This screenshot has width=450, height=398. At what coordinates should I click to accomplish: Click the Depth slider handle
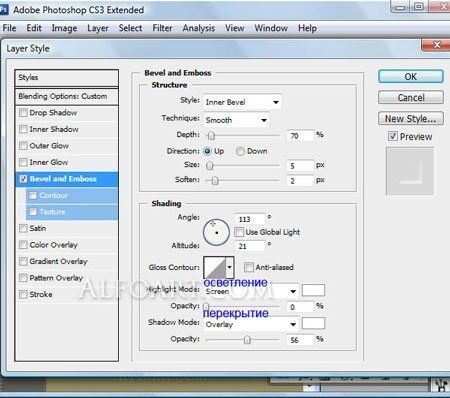(211, 136)
